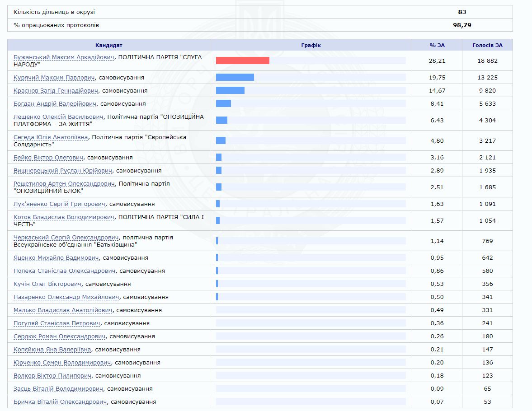Click the red bar for Бужанський
This screenshot has height=411, width=532.
click(x=243, y=61)
